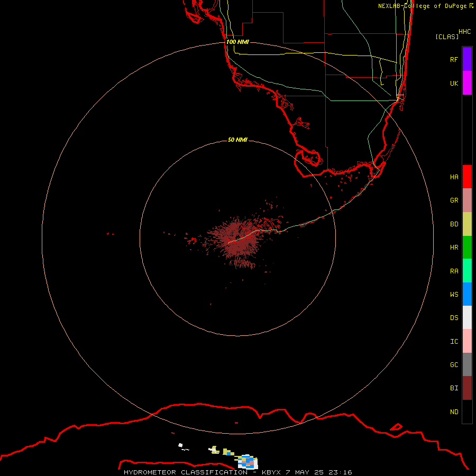Screen dimensions: 476x476
Task: Click the 'KBYX' station identifier
Action: (271, 472)
